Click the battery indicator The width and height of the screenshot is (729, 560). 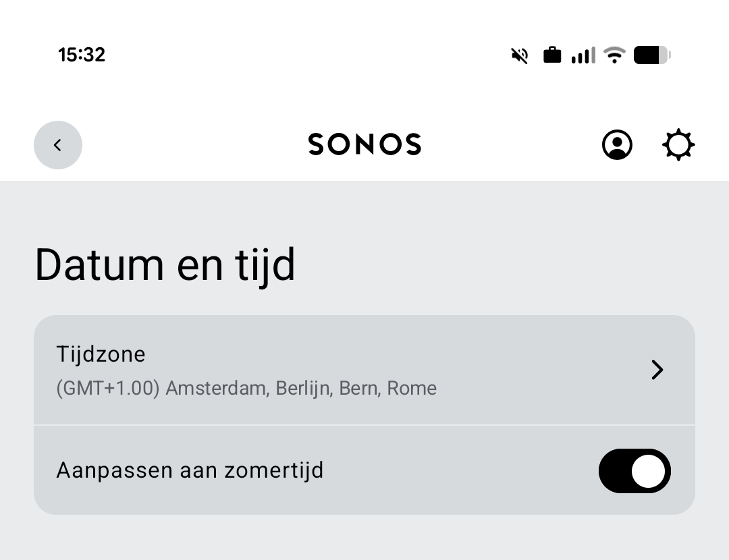(x=649, y=55)
